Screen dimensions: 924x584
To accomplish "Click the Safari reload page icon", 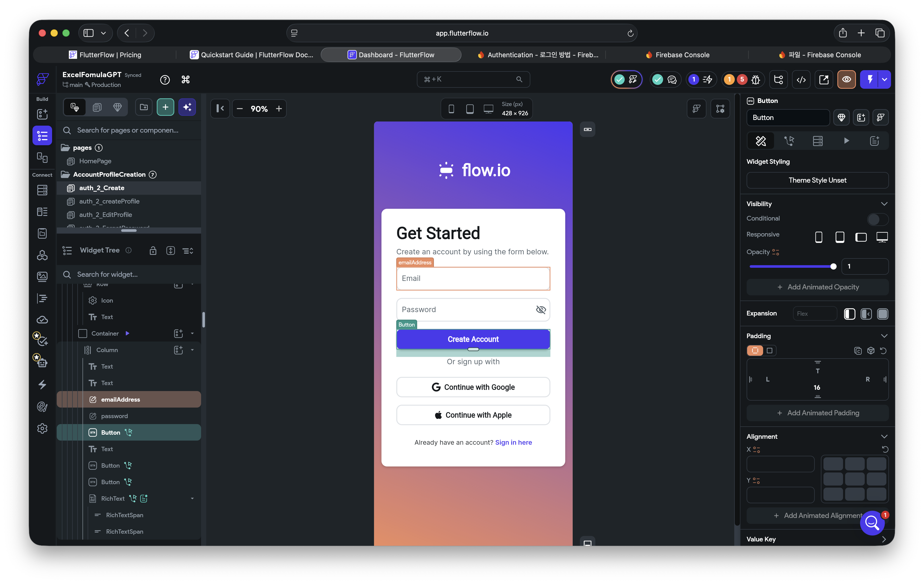I will click(630, 33).
